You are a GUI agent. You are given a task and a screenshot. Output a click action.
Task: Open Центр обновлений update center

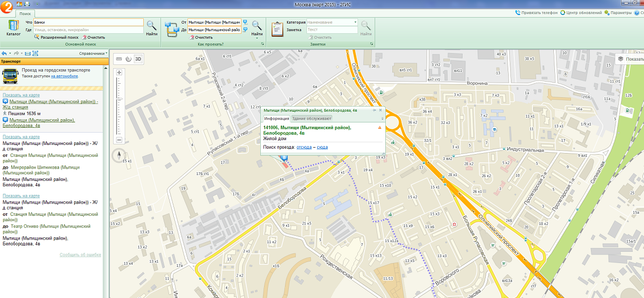(x=581, y=12)
